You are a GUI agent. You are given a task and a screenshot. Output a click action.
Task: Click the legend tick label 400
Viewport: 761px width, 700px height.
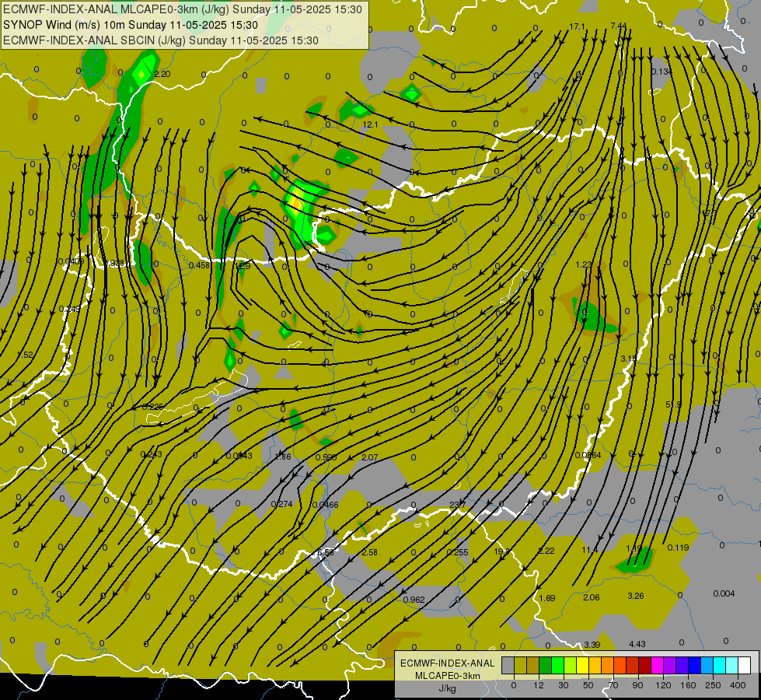pyautogui.click(x=738, y=685)
